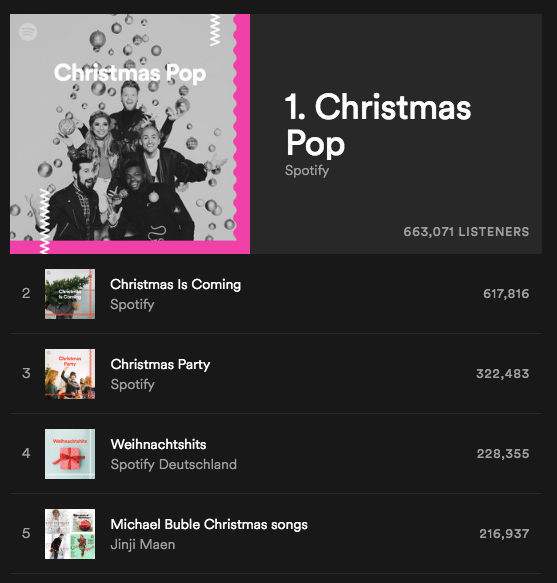Open the Weihnachtshits gift cover thumbnail
Image resolution: width=557 pixels, height=583 pixels.
70,454
